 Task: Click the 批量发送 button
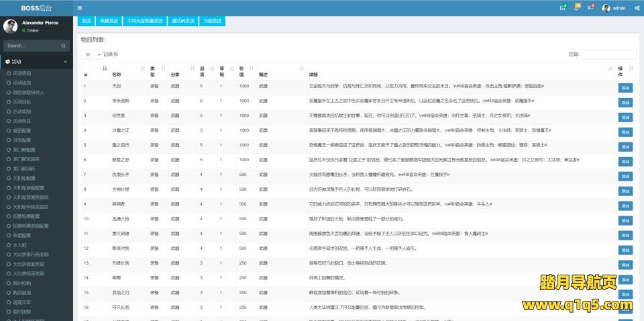(x=107, y=21)
